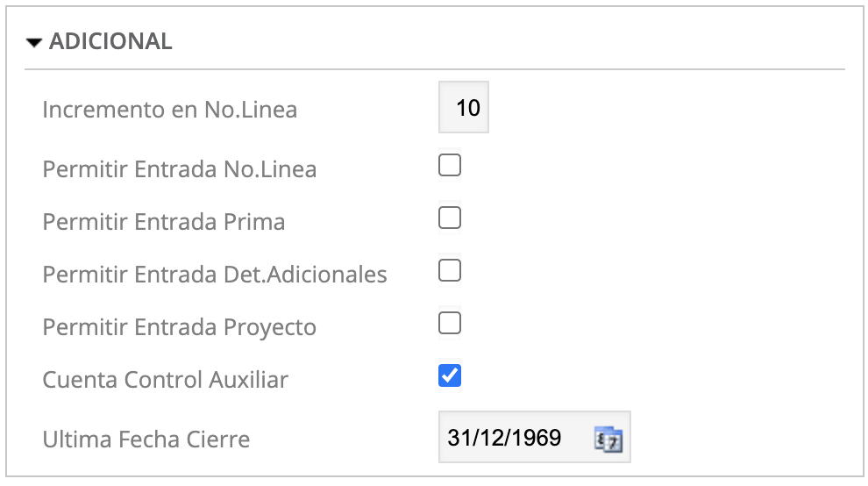
Task: Collapse the ADICIONAL section triangle
Action: click(34, 42)
